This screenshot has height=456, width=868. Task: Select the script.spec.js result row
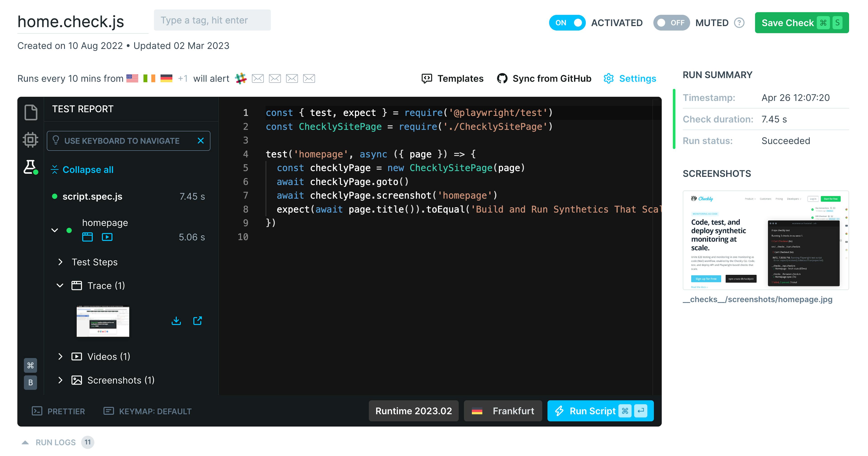(x=128, y=196)
